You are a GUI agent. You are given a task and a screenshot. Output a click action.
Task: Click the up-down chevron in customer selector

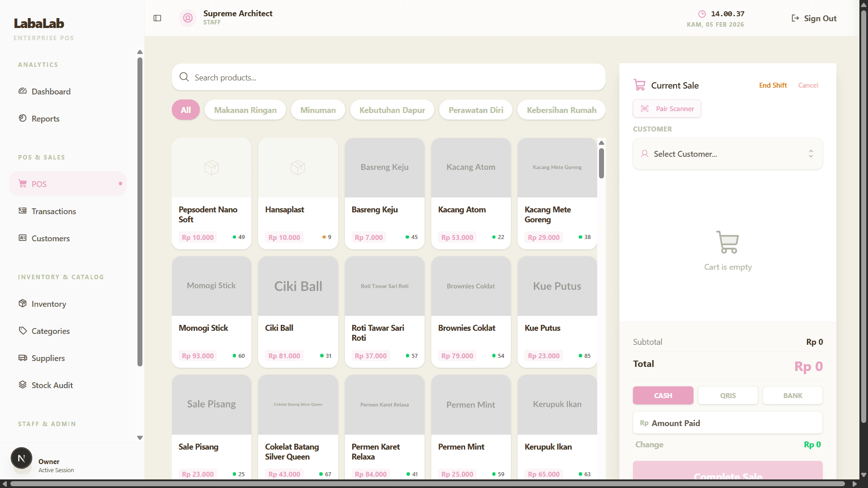[811, 154]
